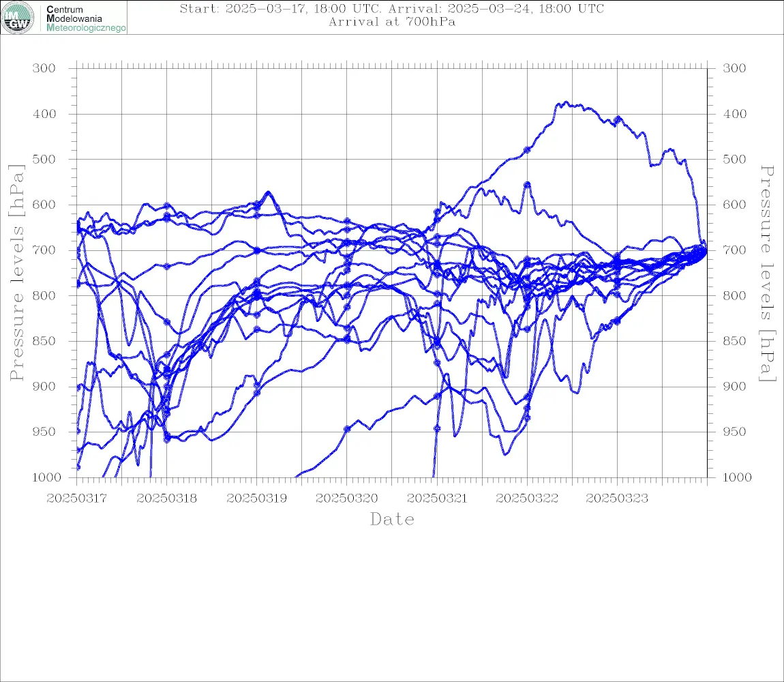
Task: Click the left axis 1000 label
Action: (46, 477)
